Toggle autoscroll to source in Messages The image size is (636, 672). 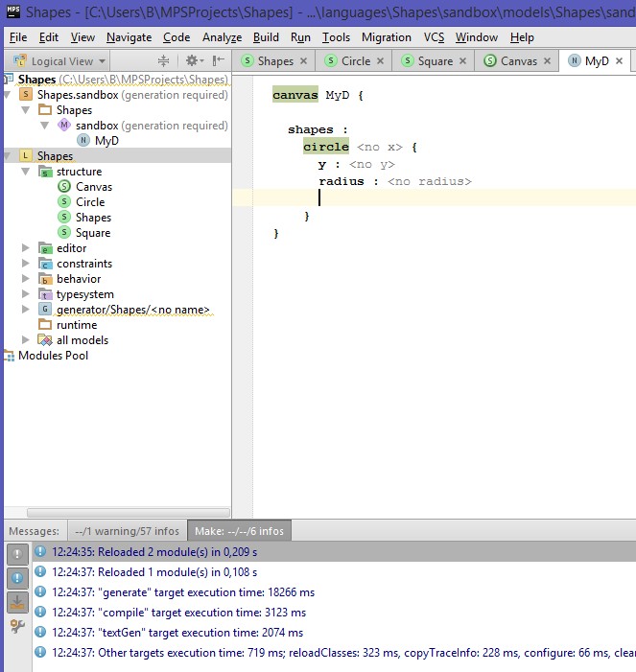[17, 602]
